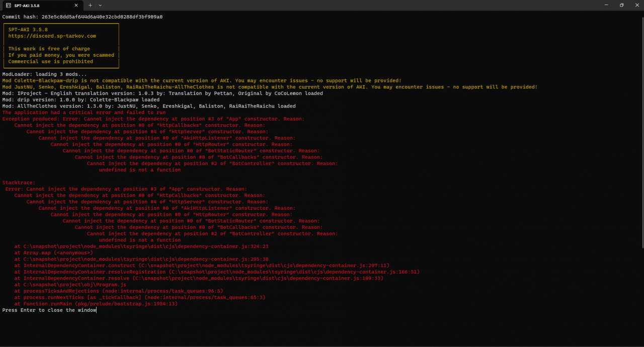Close the SPT-AKI 3.5.8 tab
The width and height of the screenshot is (644, 347).
[x=76, y=5]
